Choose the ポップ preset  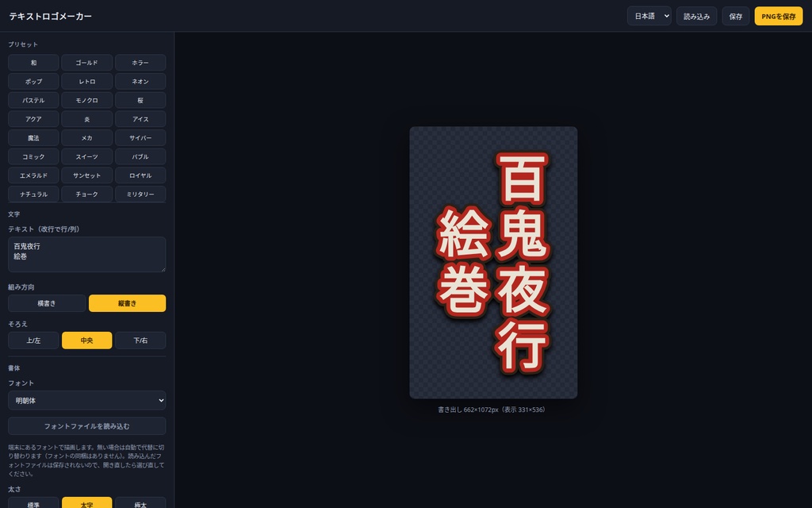33,82
